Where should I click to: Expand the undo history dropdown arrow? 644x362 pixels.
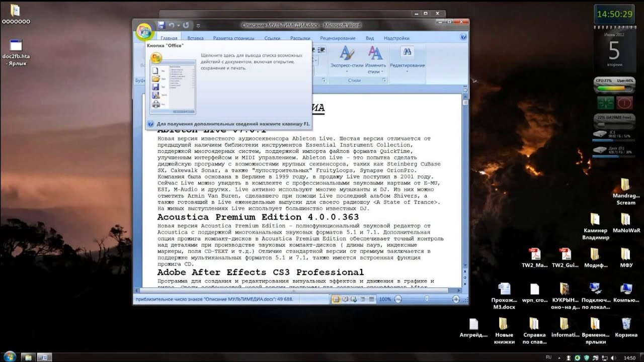[x=178, y=25]
